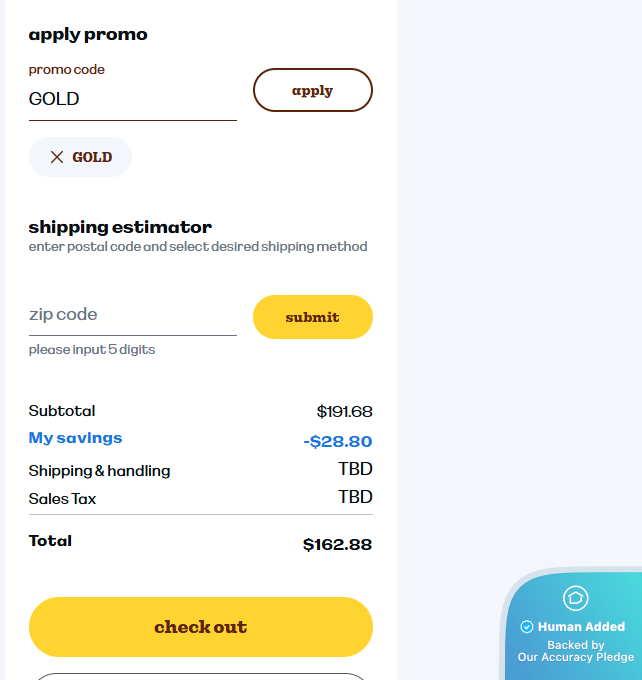Click the shipping estimator heading
Viewport: 642px width, 680px height.
coord(120,227)
